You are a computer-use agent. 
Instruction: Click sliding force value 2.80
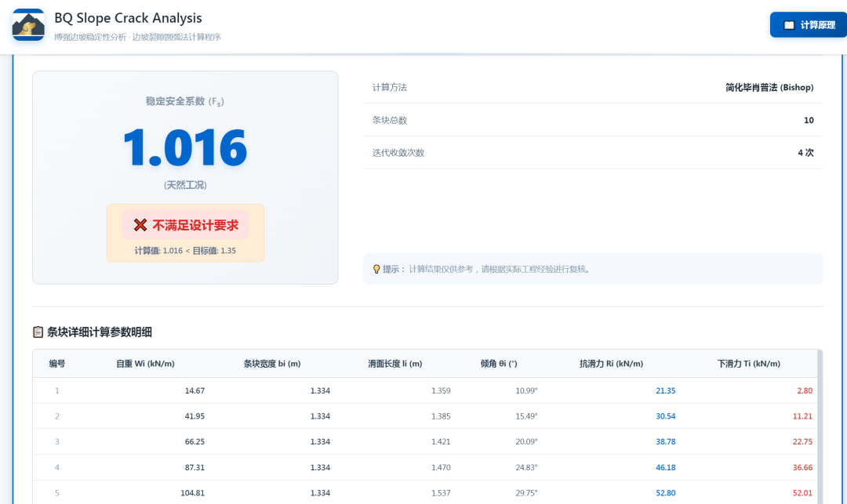coord(805,390)
